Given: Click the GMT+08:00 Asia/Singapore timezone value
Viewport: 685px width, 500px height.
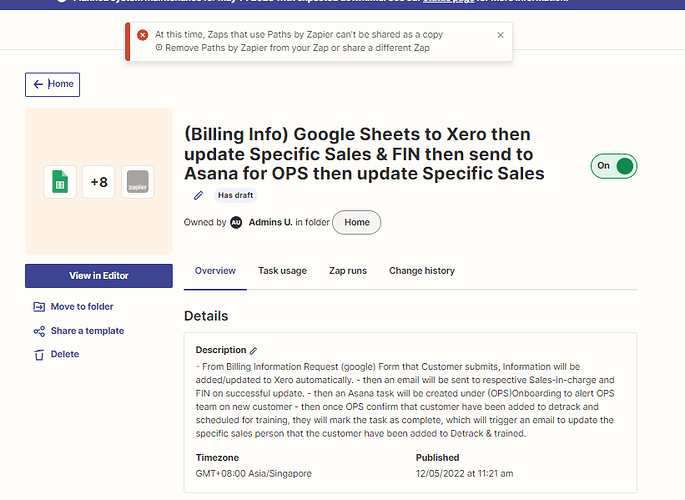Looking at the screenshot, I should coord(253,473).
